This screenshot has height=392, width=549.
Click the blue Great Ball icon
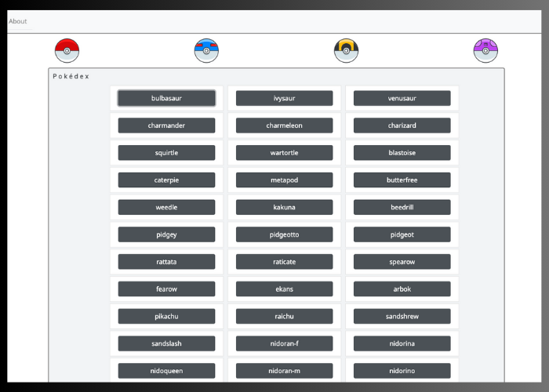(206, 51)
